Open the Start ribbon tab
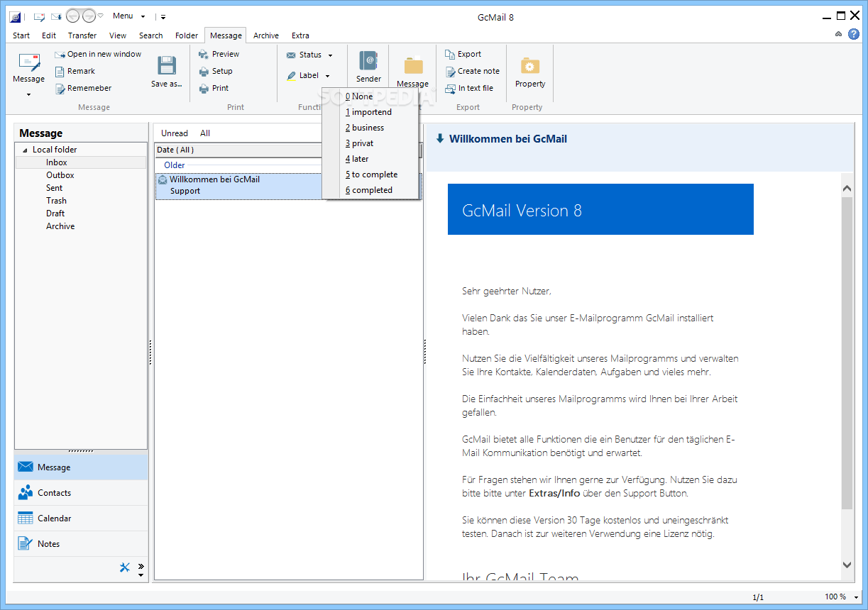The width and height of the screenshot is (868, 610). pyautogui.click(x=21, y=35)
